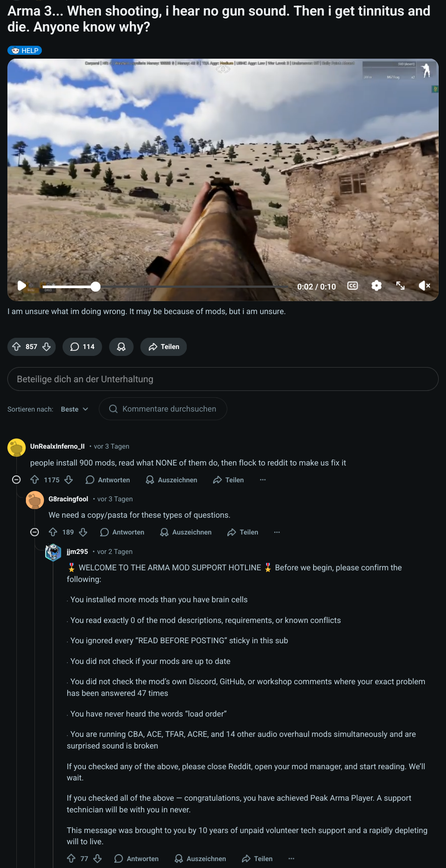Reply to jjm295's comment via Antworten
446x868 pixels.
coord(137,859)
